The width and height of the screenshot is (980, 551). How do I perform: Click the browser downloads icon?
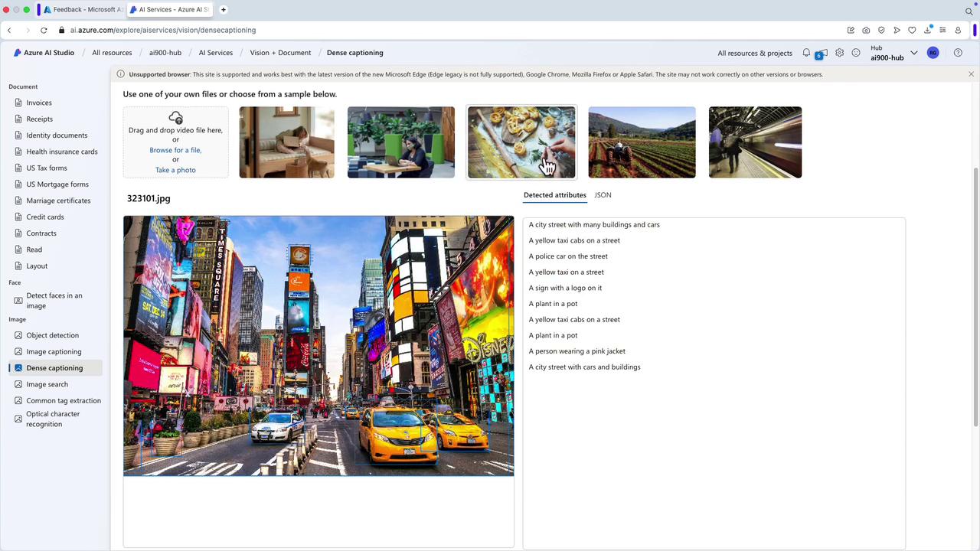click(x=927, y=30)
